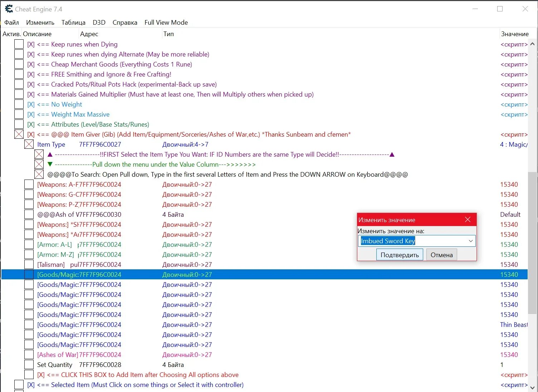Image resolution: width=538 pixels, height=392 pixels.
Task: Select Item Type address 7FF7F96C0027
Action: pos(100,144)
